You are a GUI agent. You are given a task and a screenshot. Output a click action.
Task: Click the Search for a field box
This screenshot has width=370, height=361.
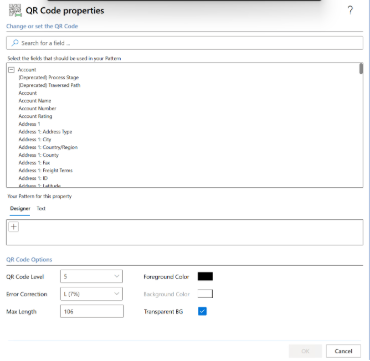(185, 43)
